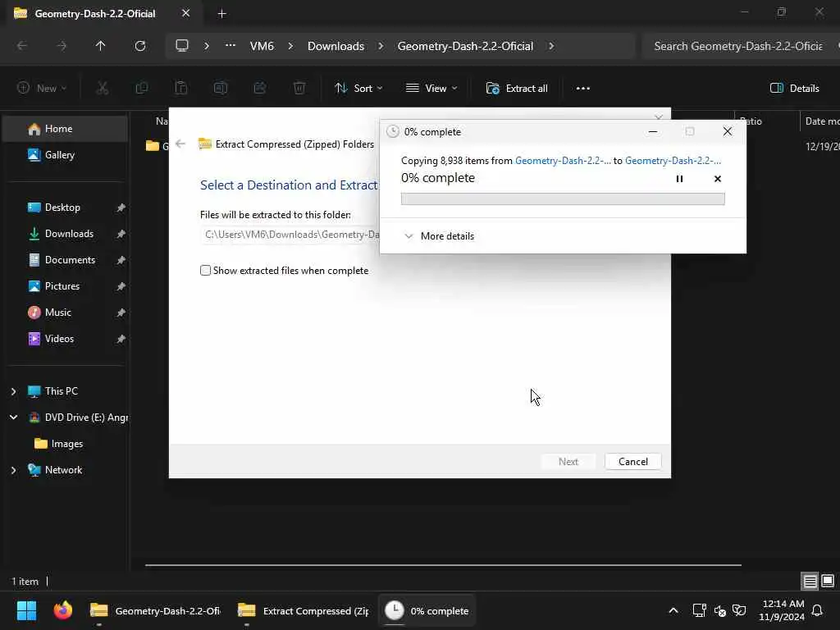Screen dimensions: 840x630
Task: Switch to details list view icon
Action: click(810, 581)
